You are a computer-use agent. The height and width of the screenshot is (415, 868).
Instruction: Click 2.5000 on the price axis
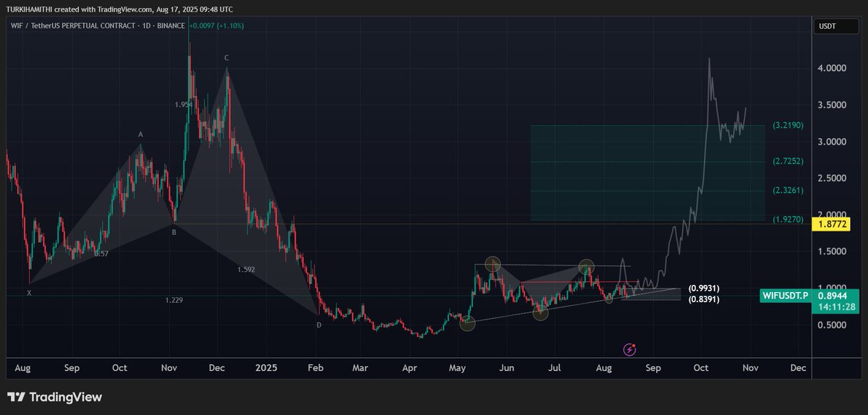[832, 178]
